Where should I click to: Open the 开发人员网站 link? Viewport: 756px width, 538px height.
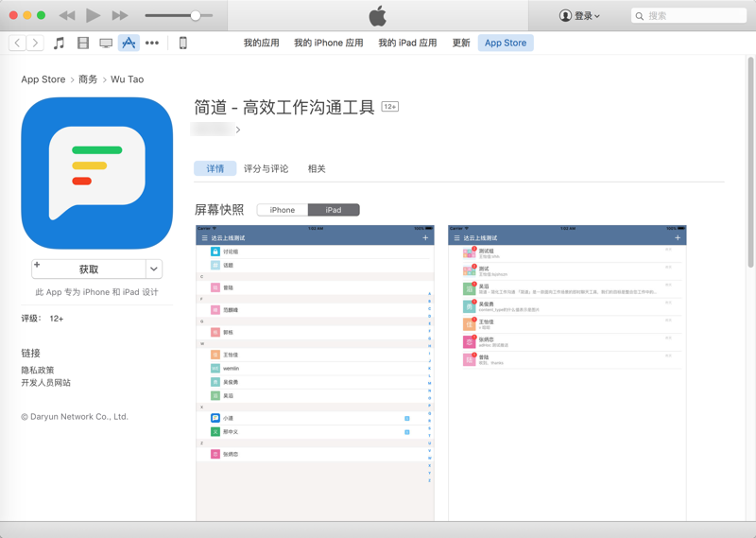click(45, 383)
